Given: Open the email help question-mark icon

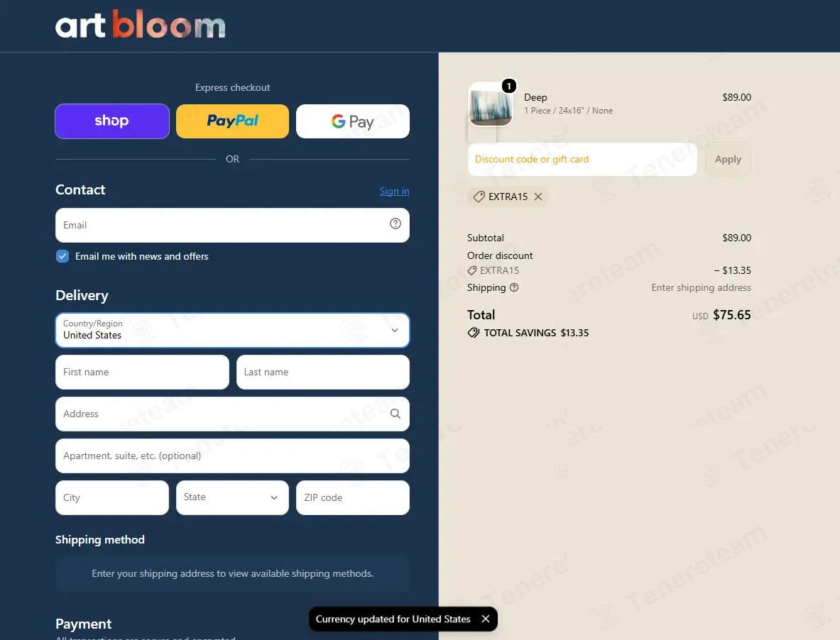Looking at the screenshot, I should pos(396,224).
